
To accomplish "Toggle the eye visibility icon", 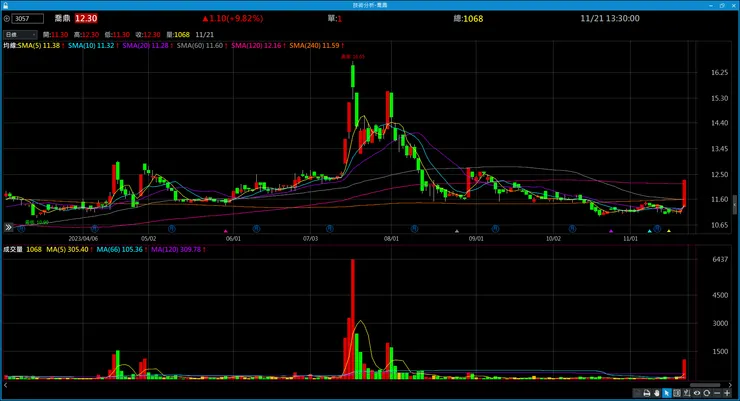I will pos(697,393).
